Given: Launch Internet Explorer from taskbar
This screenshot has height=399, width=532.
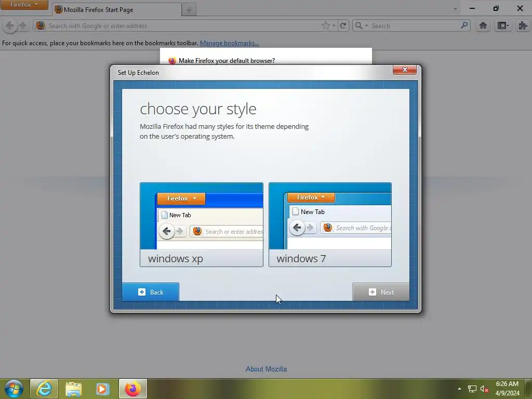Looking at the screenshot, I should tap(44, 389).
